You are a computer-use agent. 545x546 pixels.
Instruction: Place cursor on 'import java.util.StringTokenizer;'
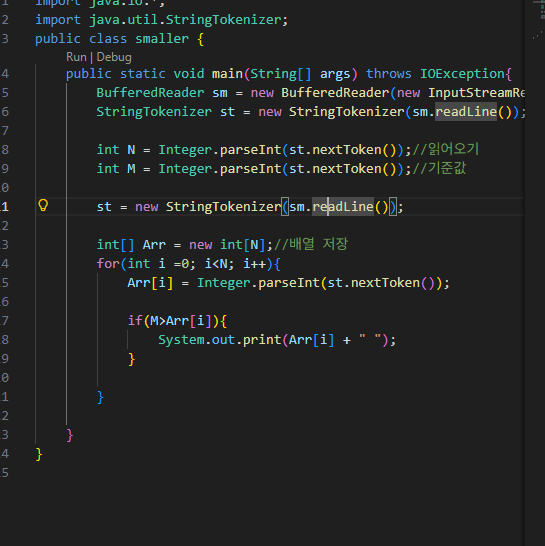point(162,20)
